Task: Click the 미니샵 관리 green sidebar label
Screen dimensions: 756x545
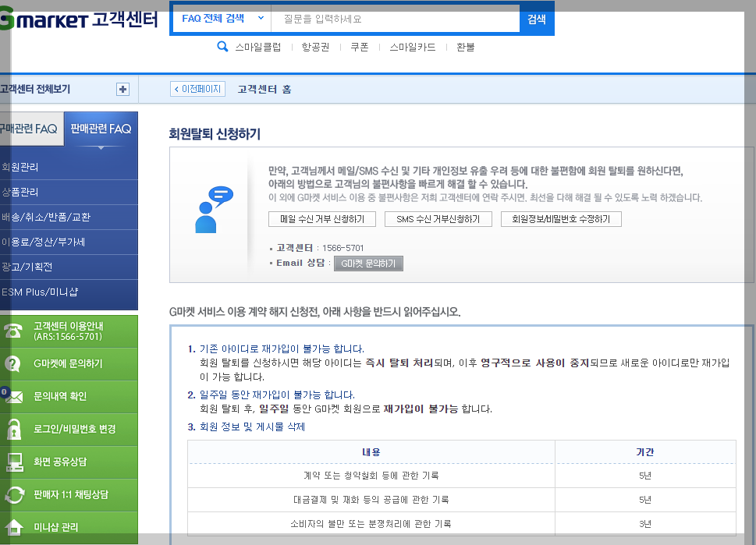Action: coord(55,527)
